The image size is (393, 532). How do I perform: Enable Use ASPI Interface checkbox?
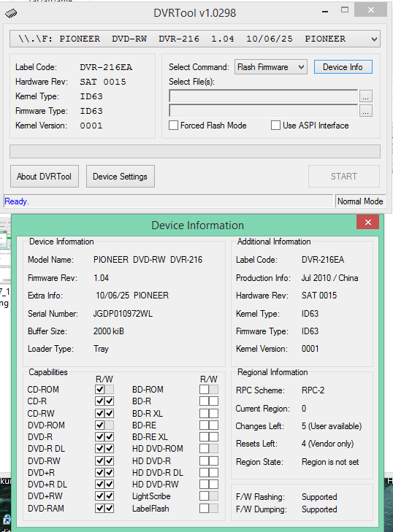275,126
